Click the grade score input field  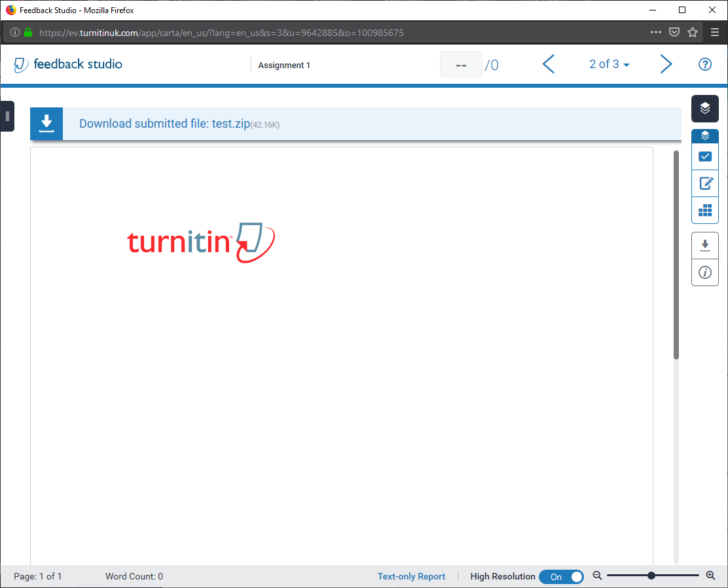[x=461, y=65]
